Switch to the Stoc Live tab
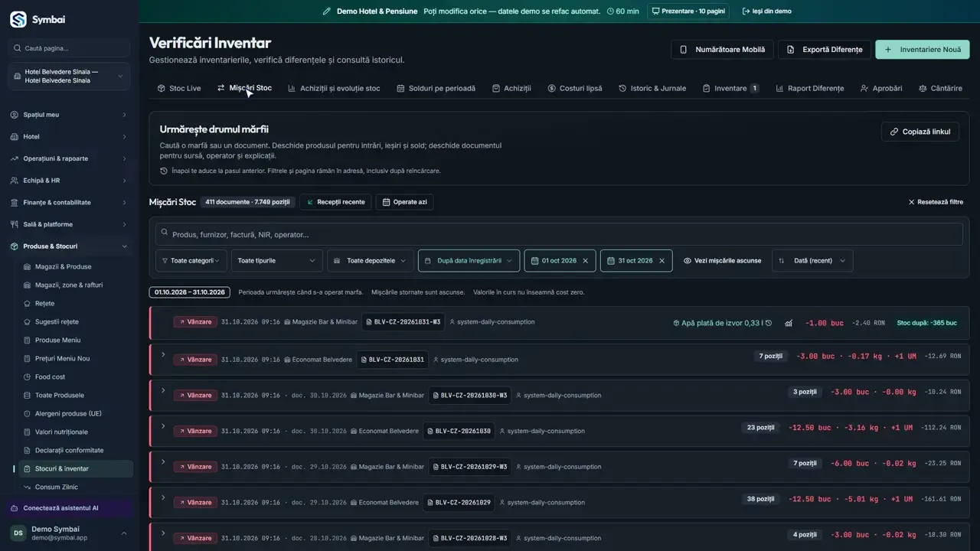The image size is (980, 551). tap(179, 88)
